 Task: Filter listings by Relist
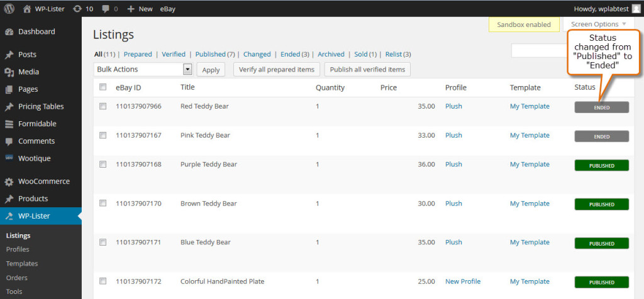[394, 54]
